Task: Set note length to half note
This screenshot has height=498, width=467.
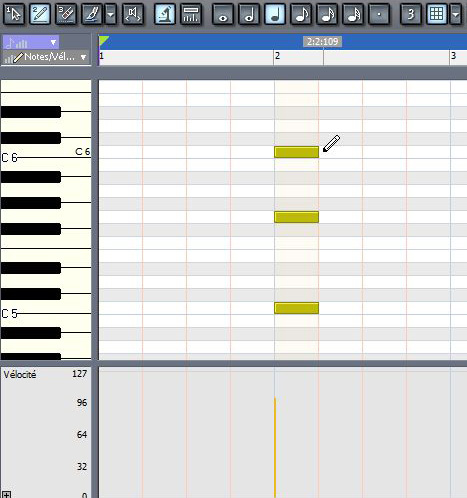Action: [249, 14]
